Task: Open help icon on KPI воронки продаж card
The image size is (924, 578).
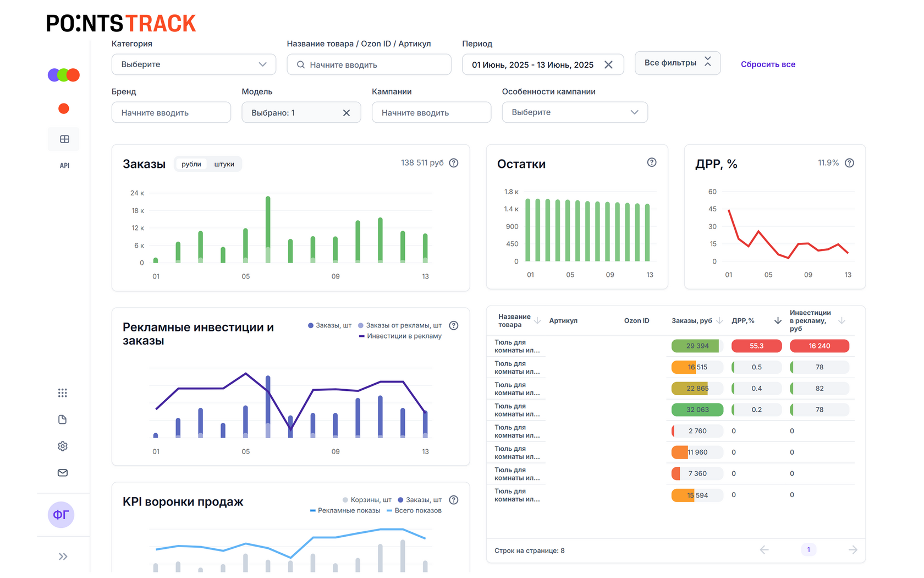Action: point(454,500)
